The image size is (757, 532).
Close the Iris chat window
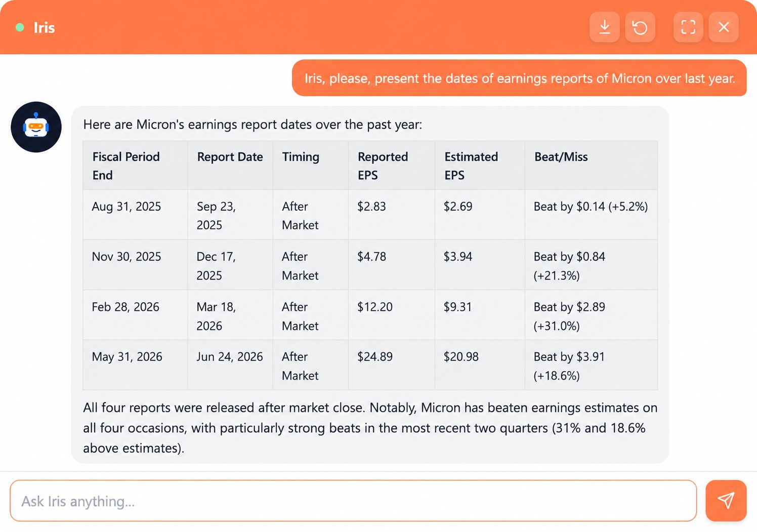(724, 27)
